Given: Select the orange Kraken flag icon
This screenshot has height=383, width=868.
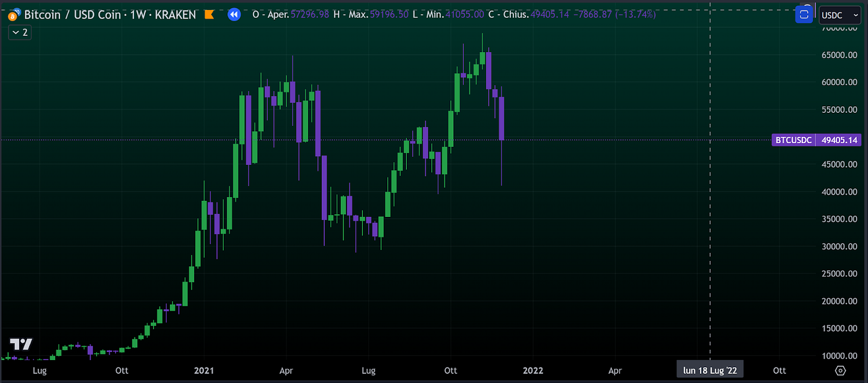Looking at the screenshot, I should point(209,14).
